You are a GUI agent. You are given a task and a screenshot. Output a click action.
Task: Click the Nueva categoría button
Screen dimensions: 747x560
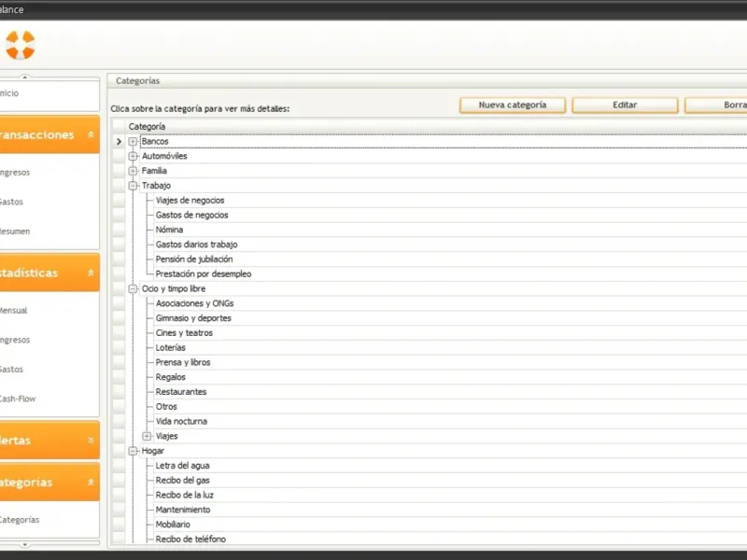513,105
